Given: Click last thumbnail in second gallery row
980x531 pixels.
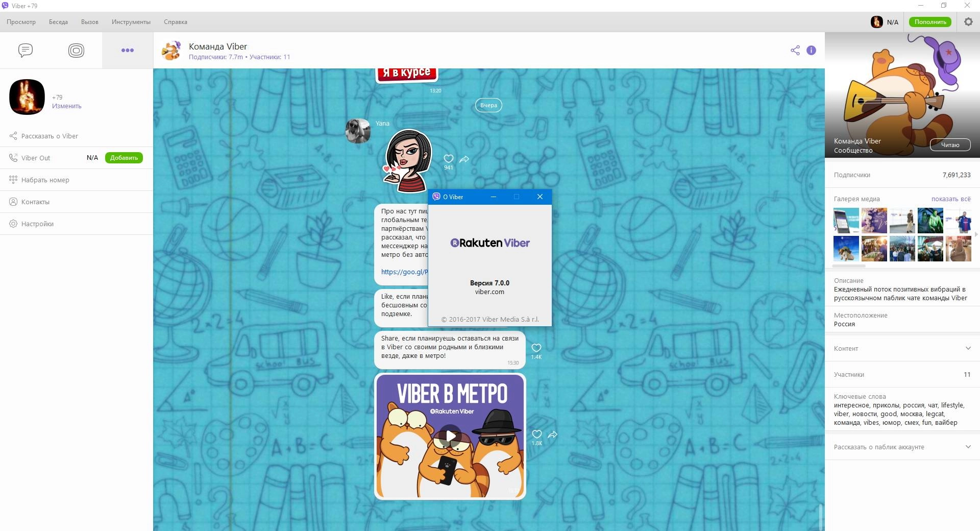Looking at the screenshot, I should tap(958, 249).
